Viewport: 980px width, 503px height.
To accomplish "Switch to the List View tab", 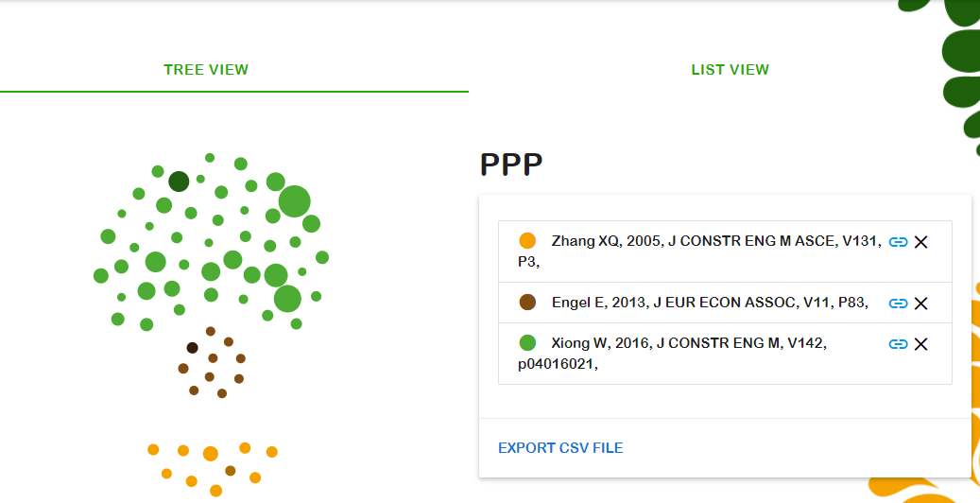I will (x=730, y=70).
